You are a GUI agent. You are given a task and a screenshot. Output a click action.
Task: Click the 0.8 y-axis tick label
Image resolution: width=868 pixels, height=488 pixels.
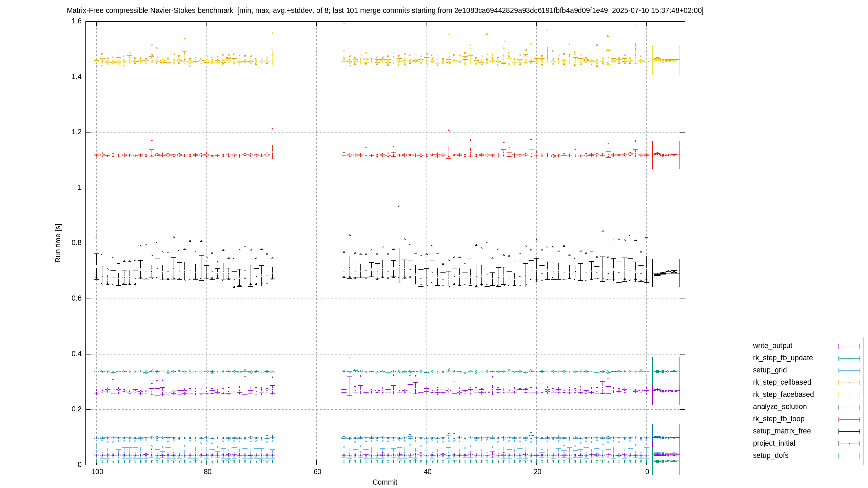pyautogui.click(x=77, y=243)
